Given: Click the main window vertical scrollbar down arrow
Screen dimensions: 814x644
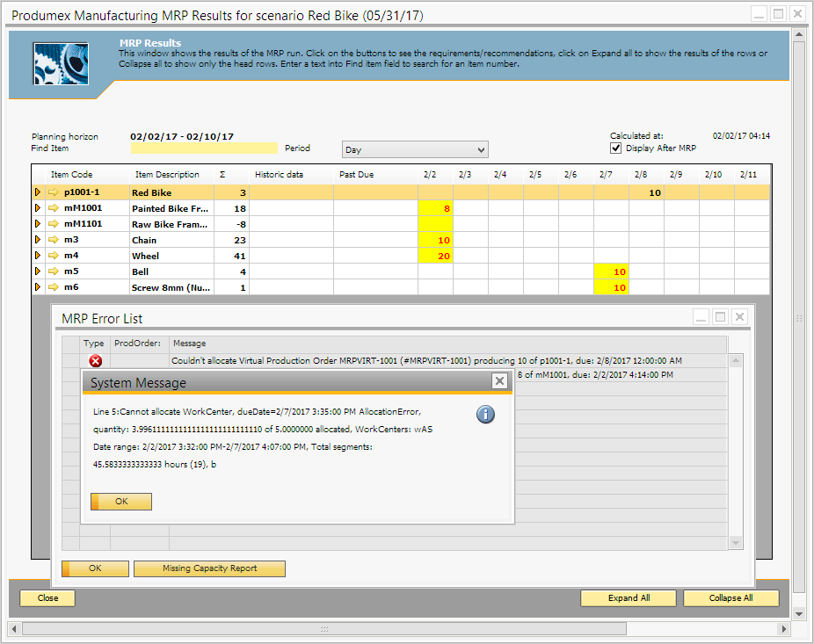Looking at the screenshot, I should click(x=799, y=614).
